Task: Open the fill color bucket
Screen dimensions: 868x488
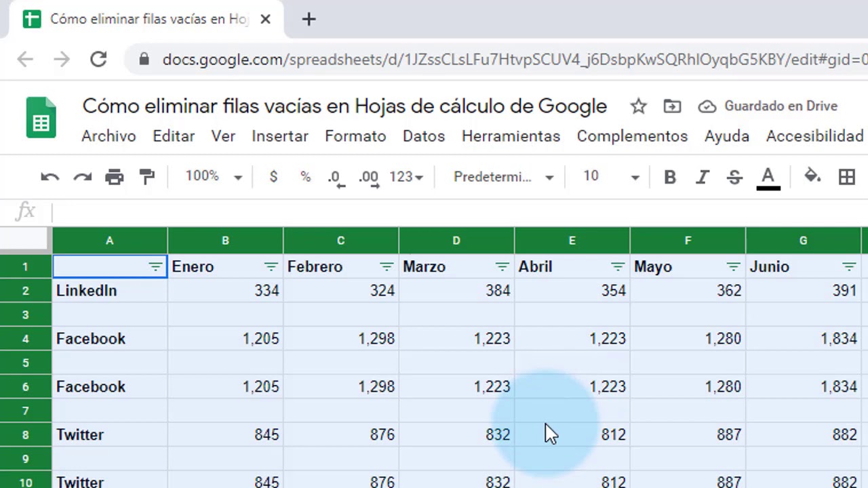Action: (x=812, y=177)
